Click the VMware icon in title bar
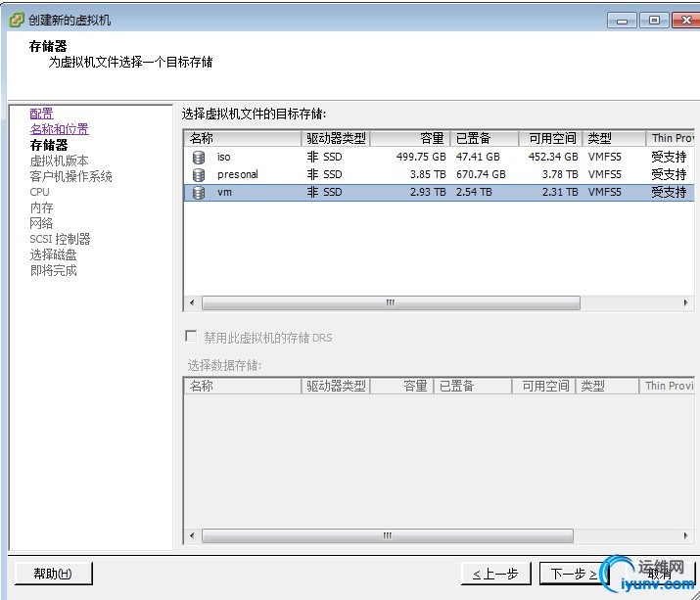Image resolution: width=700 pixels, height=600 pixels. click(x=16, y=20)
